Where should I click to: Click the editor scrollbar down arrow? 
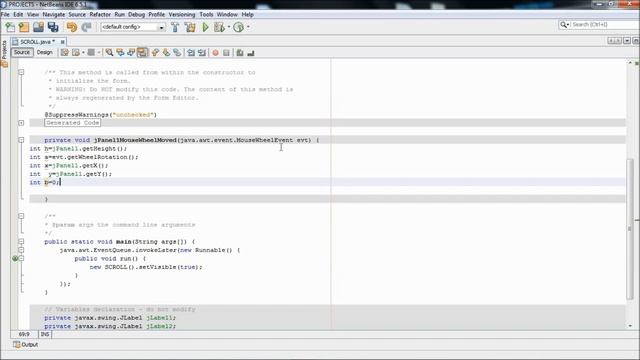pos(630,326)
